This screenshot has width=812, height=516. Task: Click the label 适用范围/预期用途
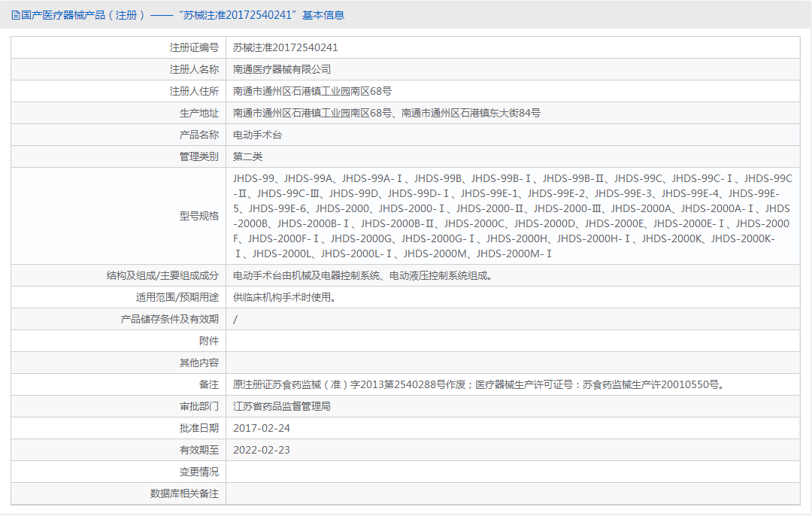click(x=177, y=297)
